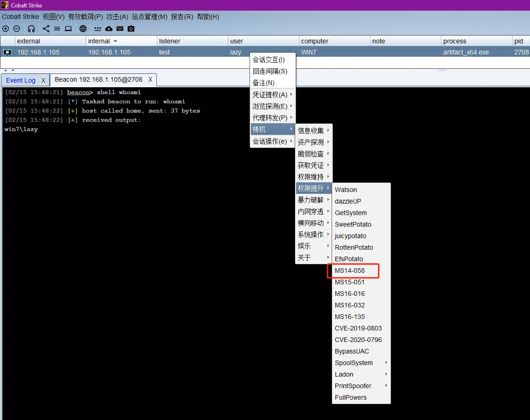Image resolution: width=530 pixels, height=420 pixels.
Task: Click the globe icon in the toolbar
Action: (83, 29)
